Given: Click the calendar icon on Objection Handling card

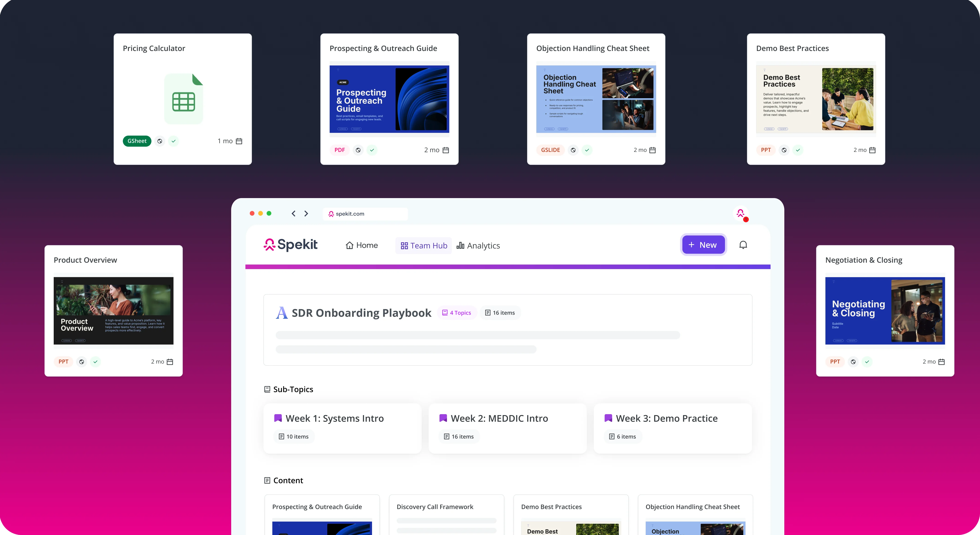Looking at the screenshot, I should tap(652, 150).
